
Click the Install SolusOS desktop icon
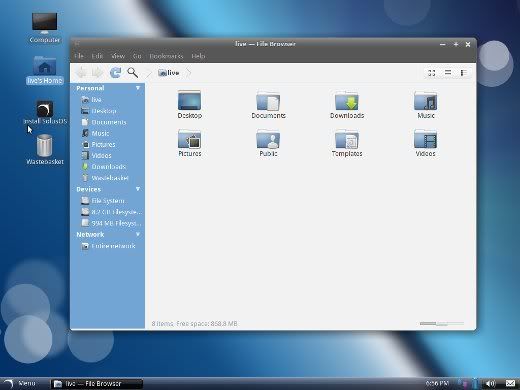[45, 109]
